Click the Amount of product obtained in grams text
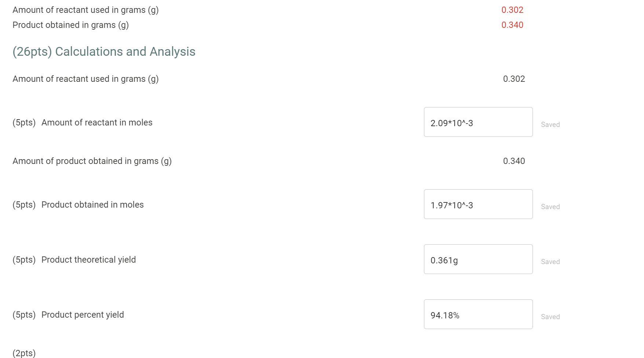This screenshot has width=644, height=358. (92, 161)
